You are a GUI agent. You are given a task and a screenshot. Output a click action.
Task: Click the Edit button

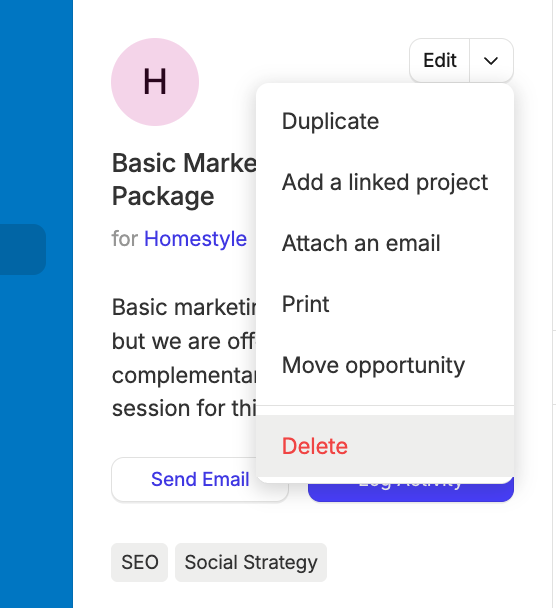pos(440,60)
